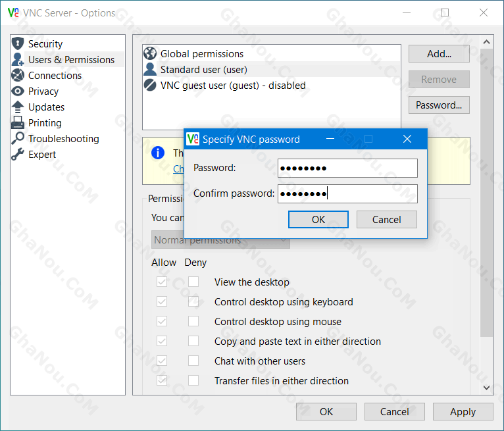Toggle Deny for Transfer files in either direction
The width and height of the screenshot is (504, 431).
[x=193, y=380]
